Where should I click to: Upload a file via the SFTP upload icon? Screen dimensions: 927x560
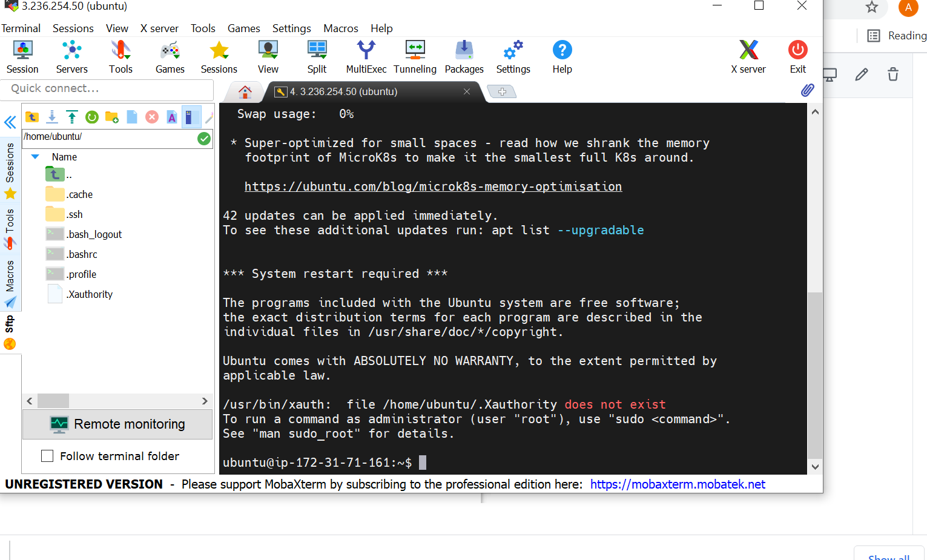pos(72,116)
